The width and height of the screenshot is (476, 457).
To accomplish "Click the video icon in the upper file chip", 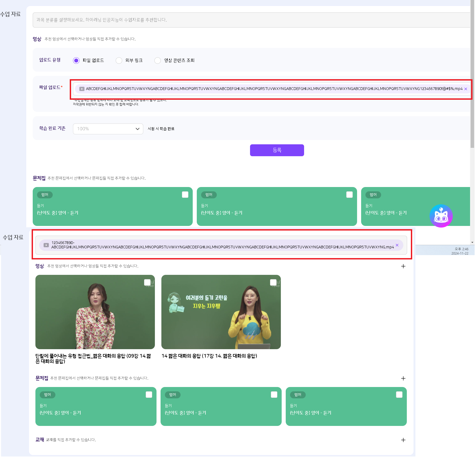I will point(82,89).
